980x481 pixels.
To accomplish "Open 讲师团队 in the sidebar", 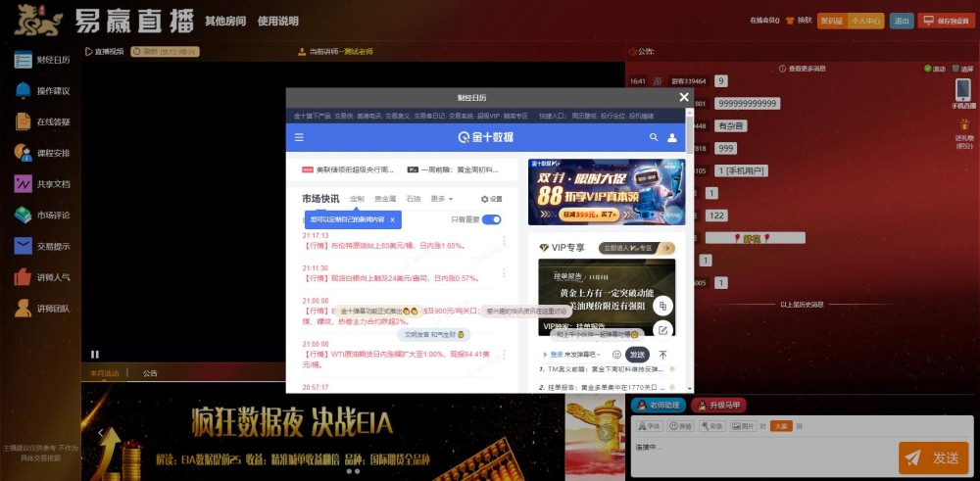I will coord(42,308).
